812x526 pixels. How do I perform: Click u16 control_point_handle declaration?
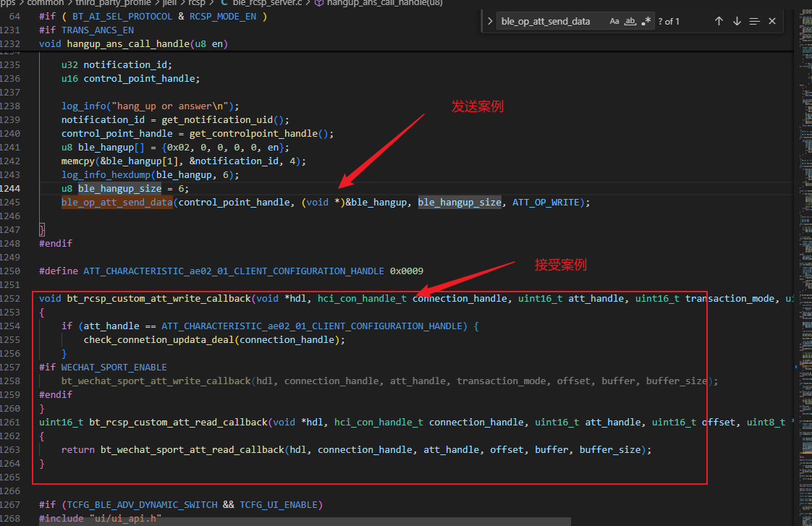click(x=130, y=79)
